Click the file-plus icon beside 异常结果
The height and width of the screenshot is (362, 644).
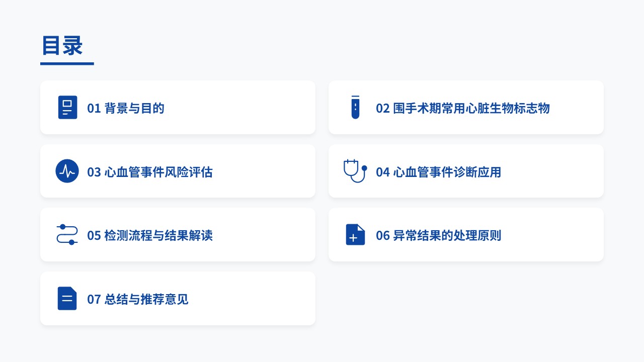(355, 235)
